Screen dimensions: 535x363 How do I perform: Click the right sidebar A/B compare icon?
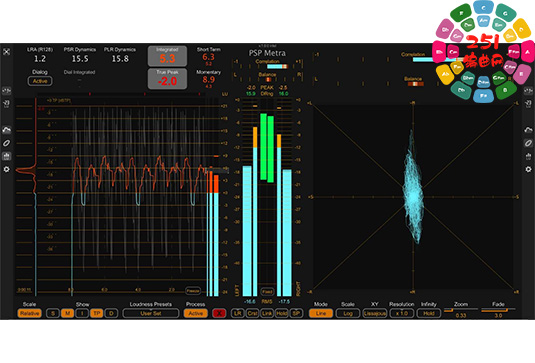click(x=529, y=90)
